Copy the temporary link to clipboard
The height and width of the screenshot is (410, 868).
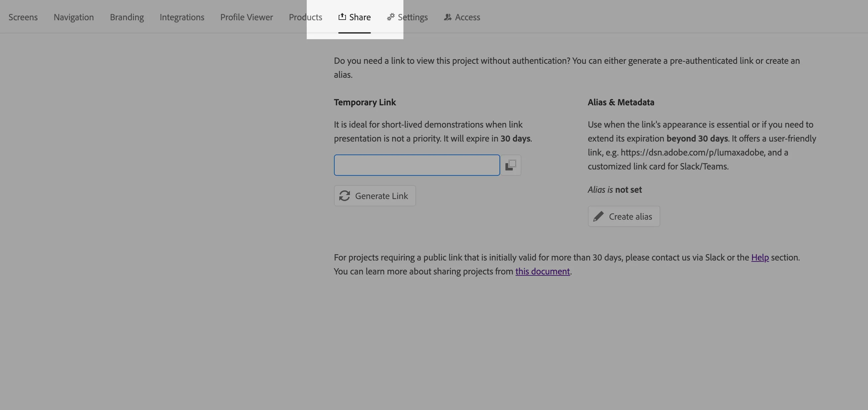point(510,165)
